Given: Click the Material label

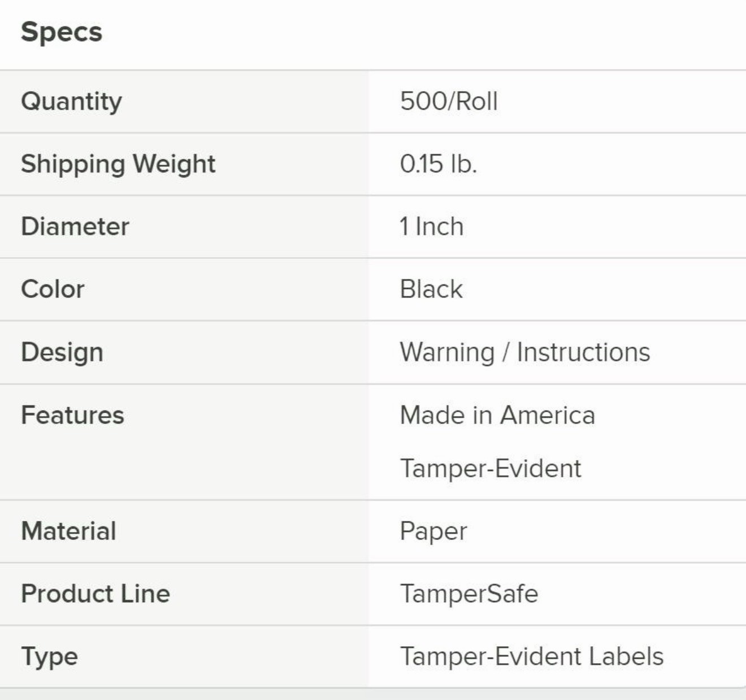Looking at the screenshot, I should pyautogui.click(x=68, y=532).
